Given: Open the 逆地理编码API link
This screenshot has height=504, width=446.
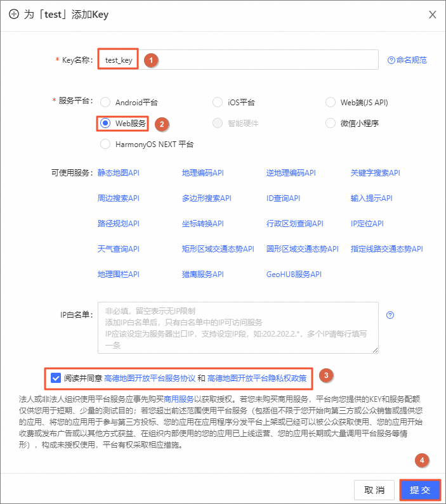Looking at the screenshot, I should [x=291, y=173].
